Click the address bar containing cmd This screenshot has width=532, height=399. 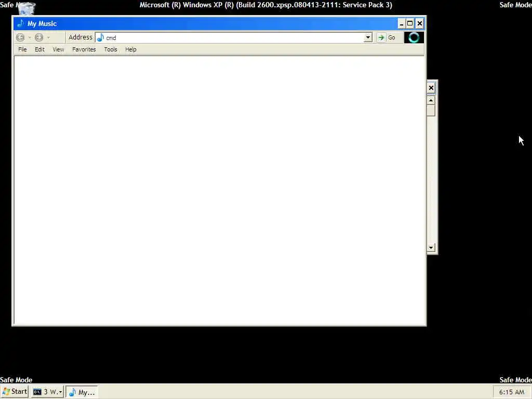[x=234, y=37]
